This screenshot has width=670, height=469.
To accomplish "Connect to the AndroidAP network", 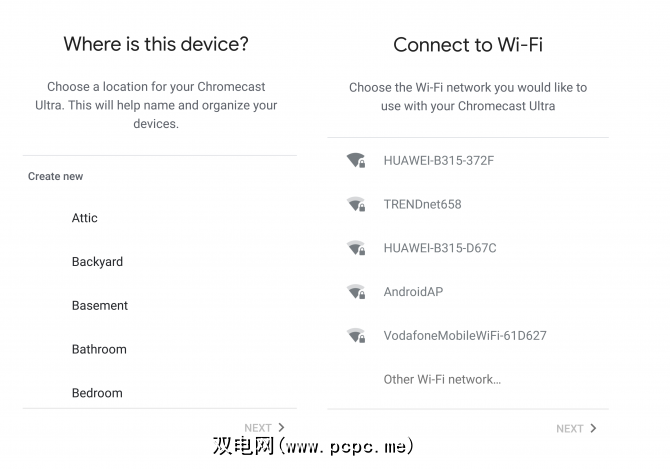I will 413,292.
